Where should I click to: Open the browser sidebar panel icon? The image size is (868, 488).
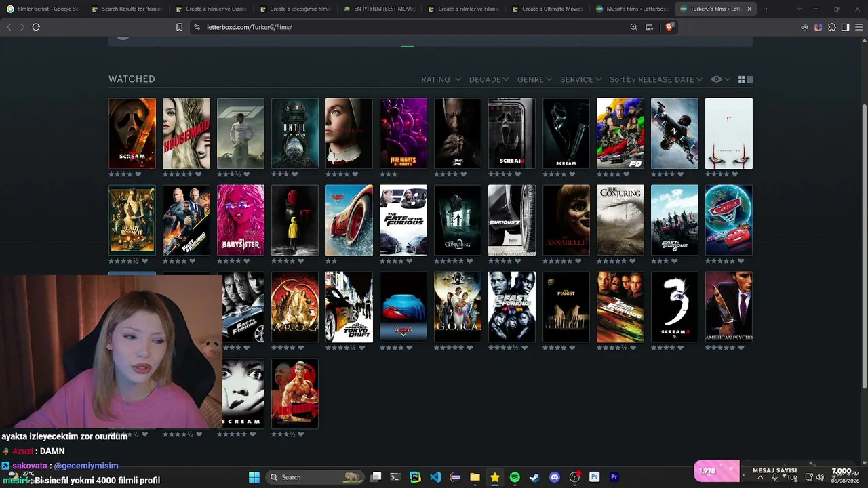click(845, 27)
